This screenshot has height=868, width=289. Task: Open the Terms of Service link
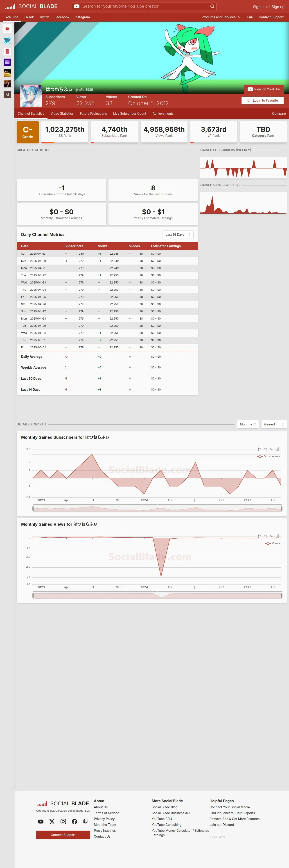pos(106,813)
